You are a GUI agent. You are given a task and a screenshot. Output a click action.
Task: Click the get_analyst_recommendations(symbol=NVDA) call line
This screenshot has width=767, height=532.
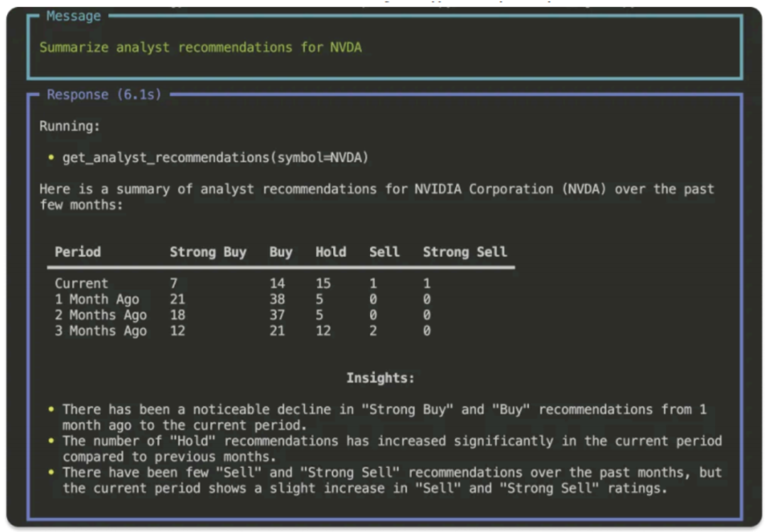click(x=215, y=158)
